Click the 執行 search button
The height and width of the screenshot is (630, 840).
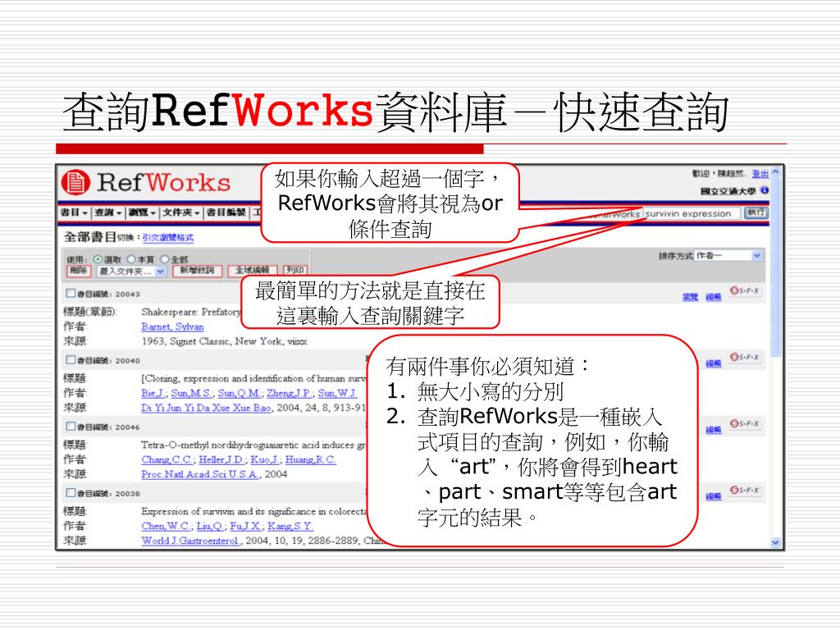tap(756, 212)
